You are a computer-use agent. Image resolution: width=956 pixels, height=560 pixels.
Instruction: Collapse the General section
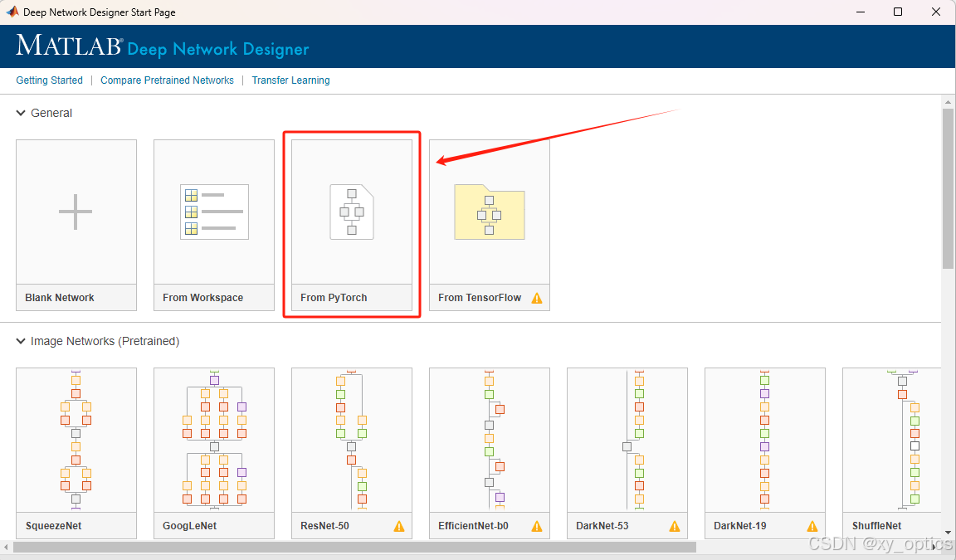[21, 113]
